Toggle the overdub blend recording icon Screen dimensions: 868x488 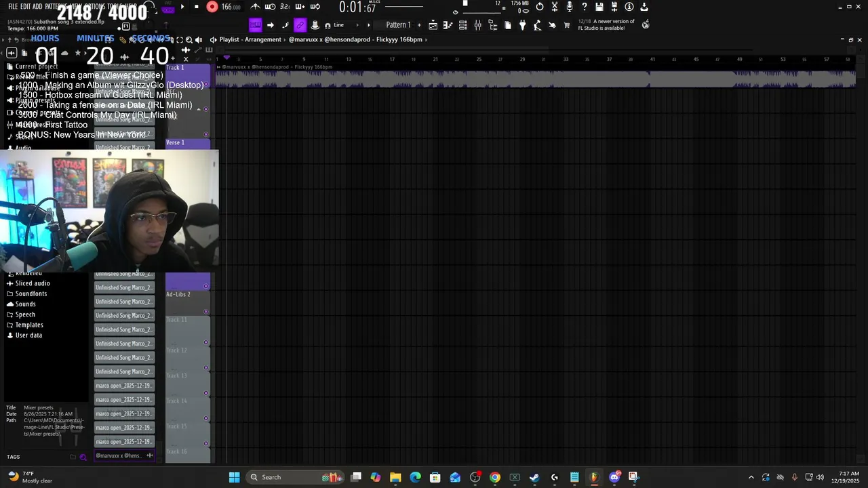coord(300,7)
